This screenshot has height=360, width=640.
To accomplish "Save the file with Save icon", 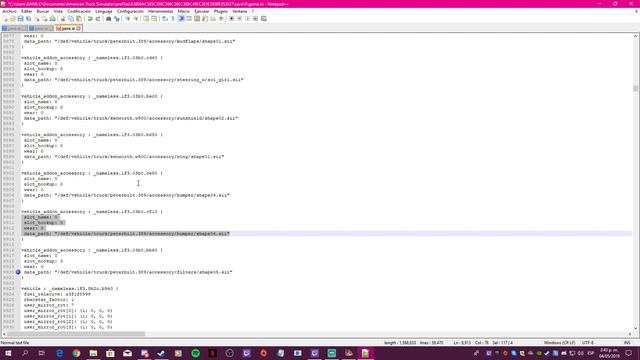I will pos(20,19).
